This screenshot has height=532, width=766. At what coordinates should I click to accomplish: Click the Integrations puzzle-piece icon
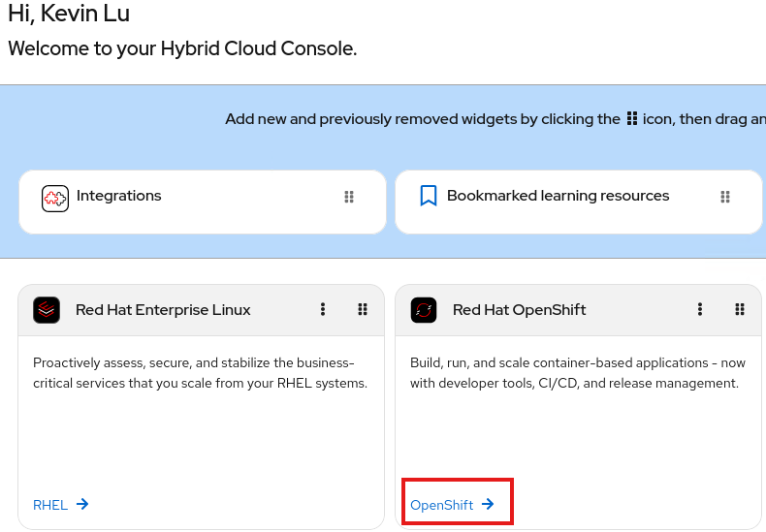pyautogui.click(x=55, y=199)
